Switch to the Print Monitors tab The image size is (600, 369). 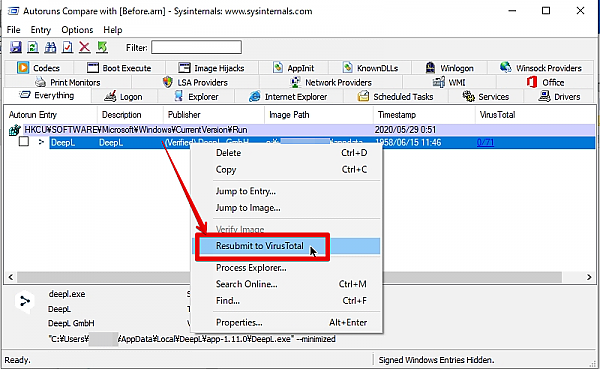68,82
